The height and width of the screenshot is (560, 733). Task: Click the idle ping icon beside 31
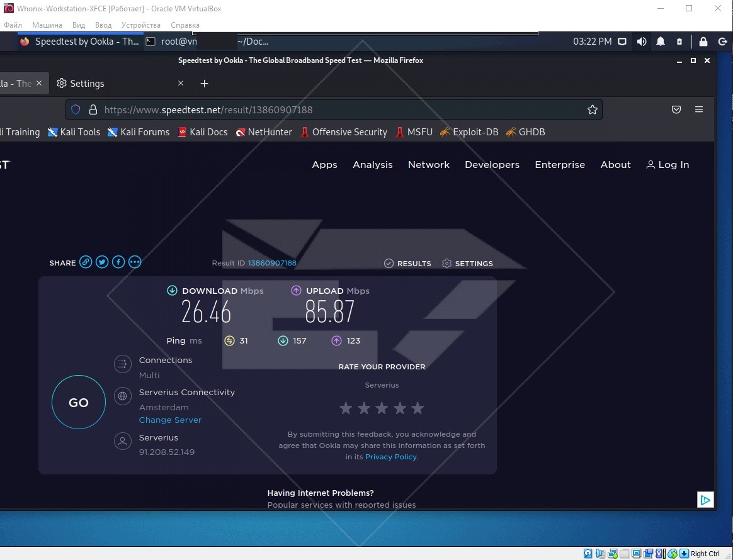point(229,341)
